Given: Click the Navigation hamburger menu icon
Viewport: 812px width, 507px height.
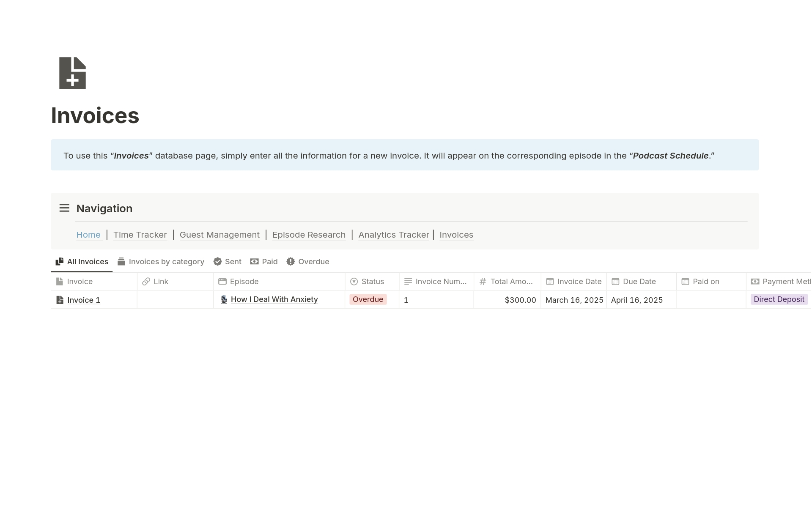Looking at the screenshot, I should coord(64,208).
